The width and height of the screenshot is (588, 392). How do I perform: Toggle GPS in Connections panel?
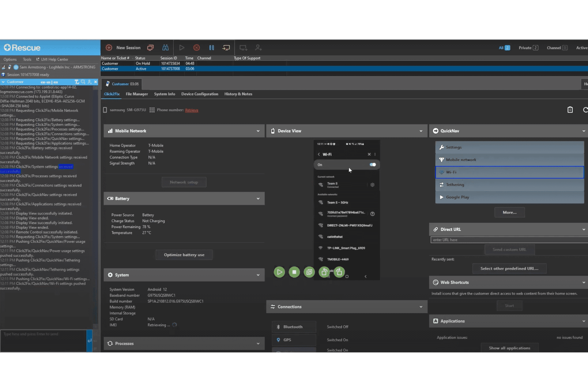(294, 340)
